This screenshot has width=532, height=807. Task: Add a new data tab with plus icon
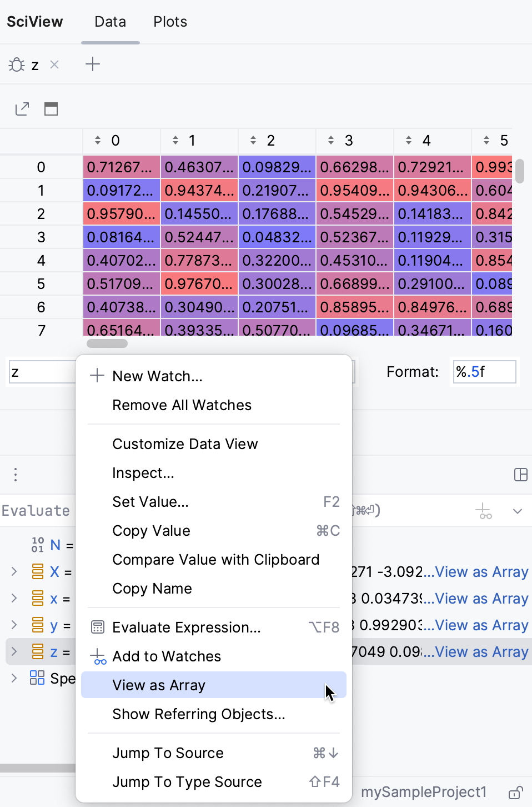tap(93, 64)
